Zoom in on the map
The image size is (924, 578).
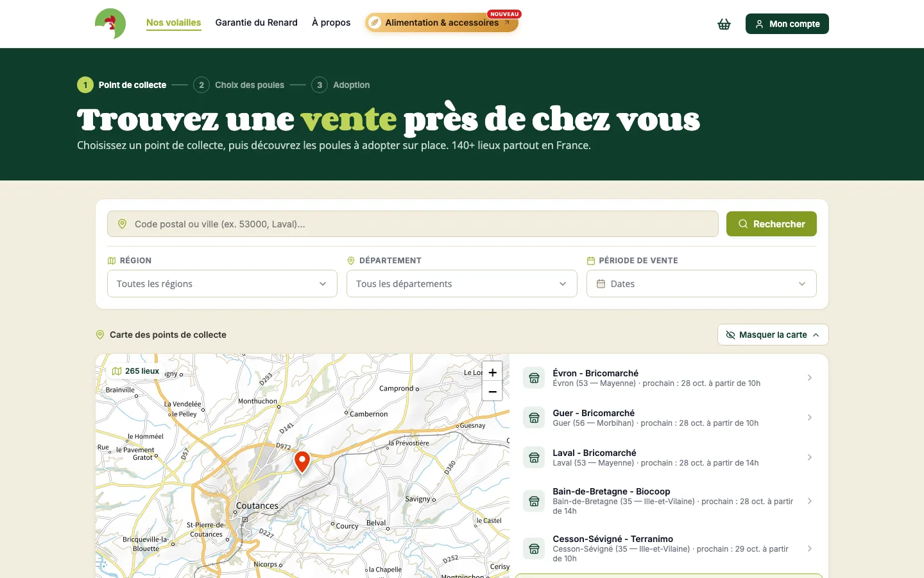[x=492, y=372]
